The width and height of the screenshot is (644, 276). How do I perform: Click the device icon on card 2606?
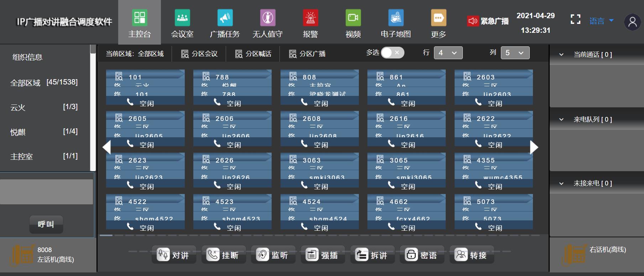point(206,118)
